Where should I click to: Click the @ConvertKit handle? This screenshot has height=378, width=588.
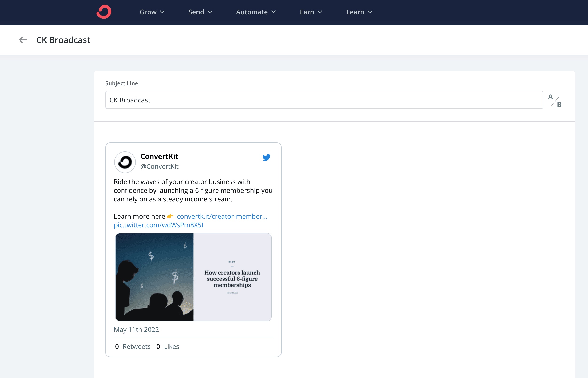coord(159,166)
